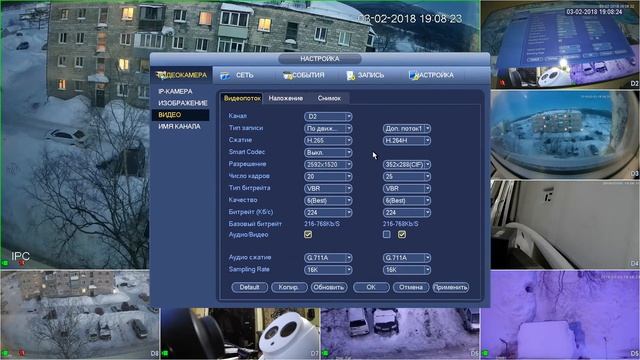Switch to the Видеопоток tab
Viewport: 640px width, 360px height.
click(x=242, y=98)
